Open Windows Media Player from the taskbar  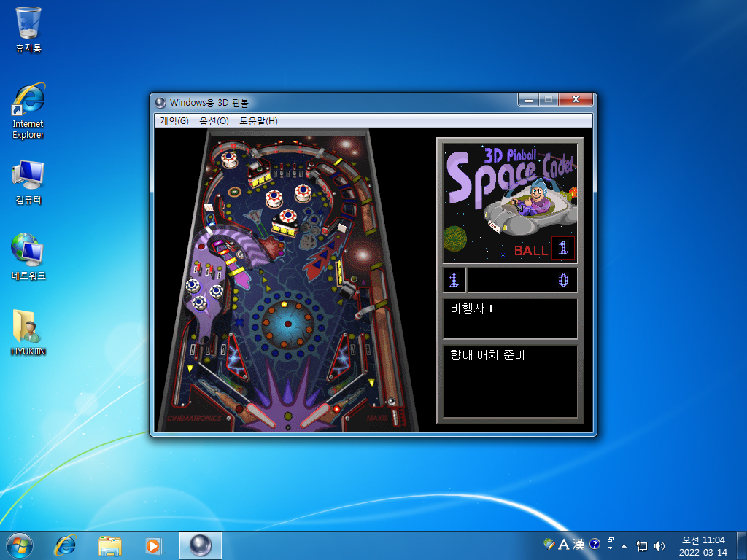pos(155,545)
